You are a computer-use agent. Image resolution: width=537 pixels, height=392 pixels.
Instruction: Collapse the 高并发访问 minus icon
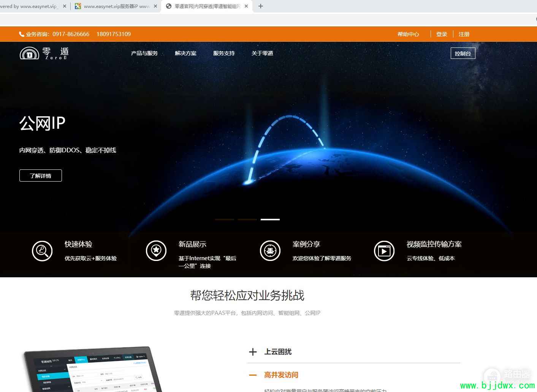click(x=253, y=375)
